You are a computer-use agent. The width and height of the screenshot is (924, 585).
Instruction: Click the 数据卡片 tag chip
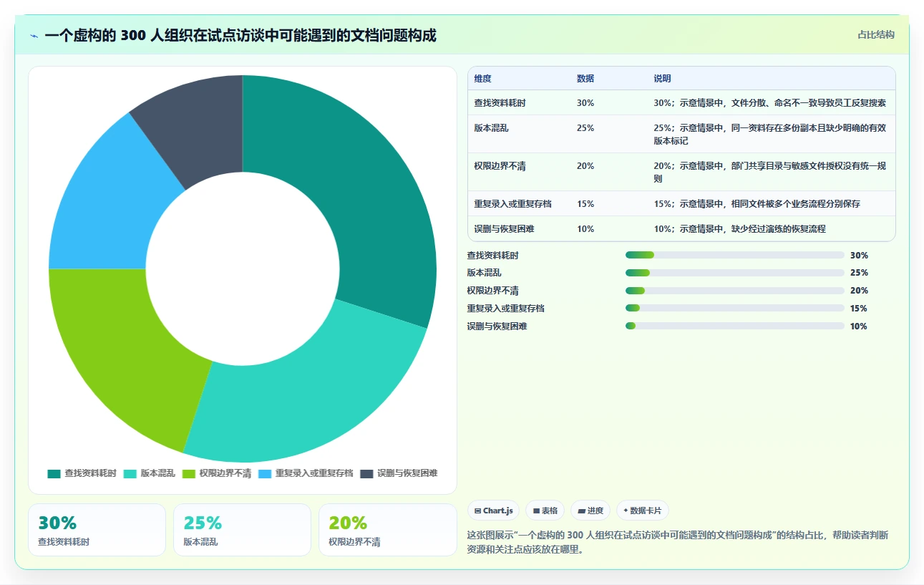click(642, 511)
